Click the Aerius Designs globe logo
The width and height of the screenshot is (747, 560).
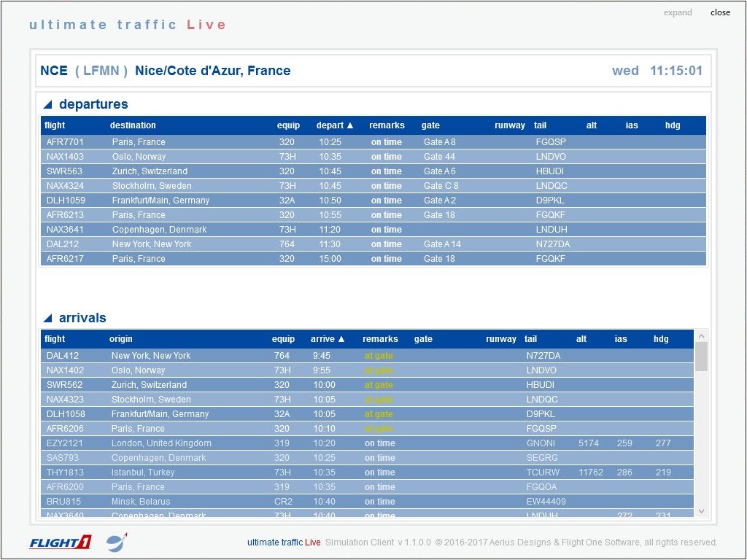pyautogui.click(x=117, y=542)
